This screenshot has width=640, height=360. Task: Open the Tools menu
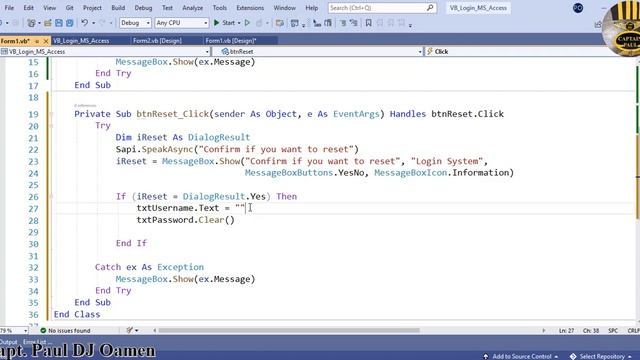click(220, 8)
